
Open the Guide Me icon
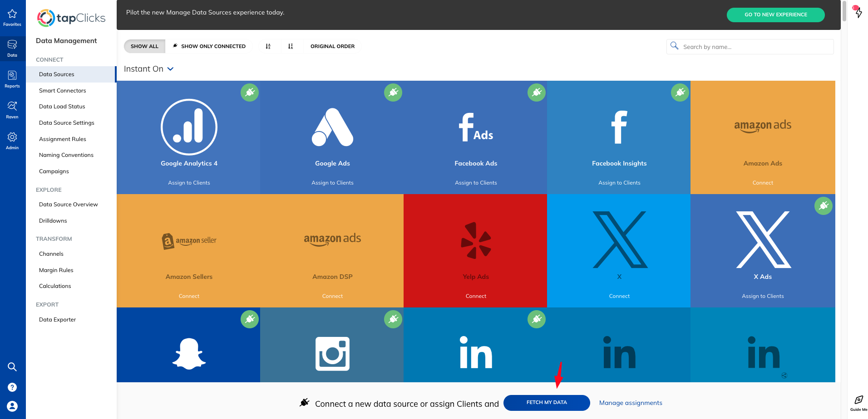coord(858,403)
